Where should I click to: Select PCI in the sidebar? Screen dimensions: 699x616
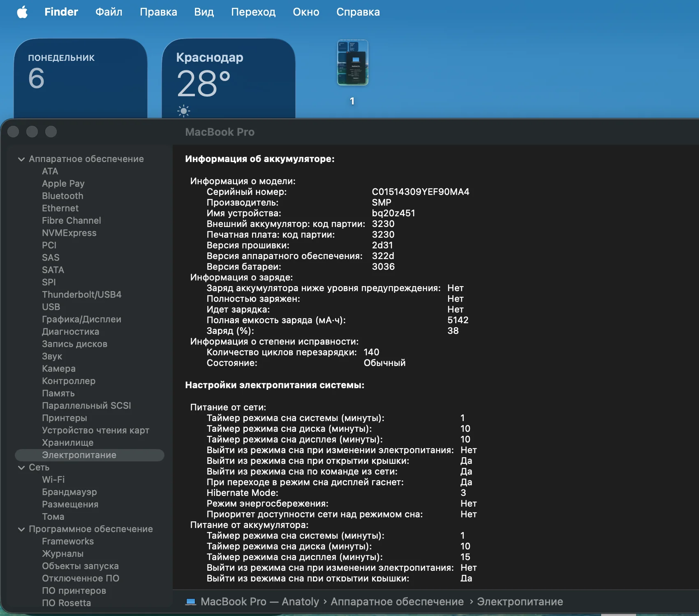click(x=49, y=245)
